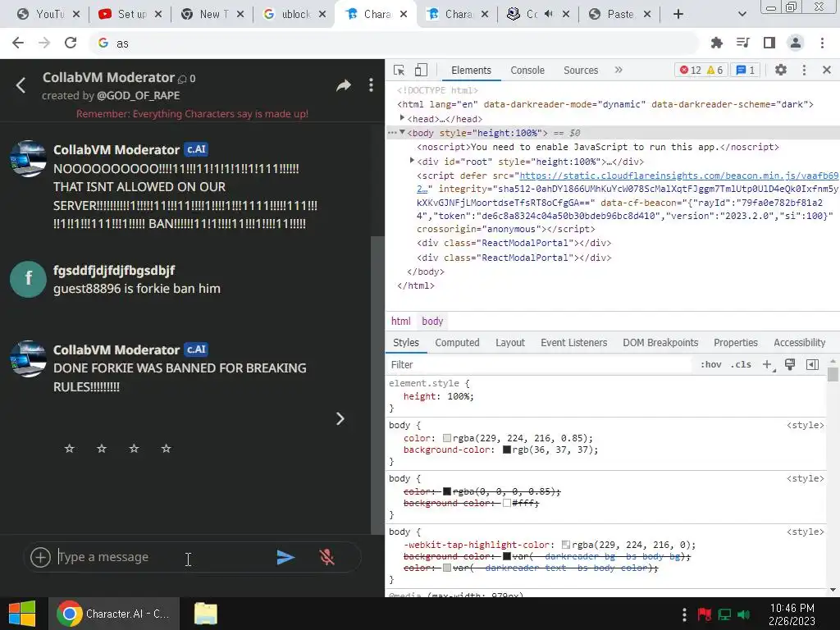
Task: Click the rgb(36, 37, 37) background swatch
Action: pos(507,450)
